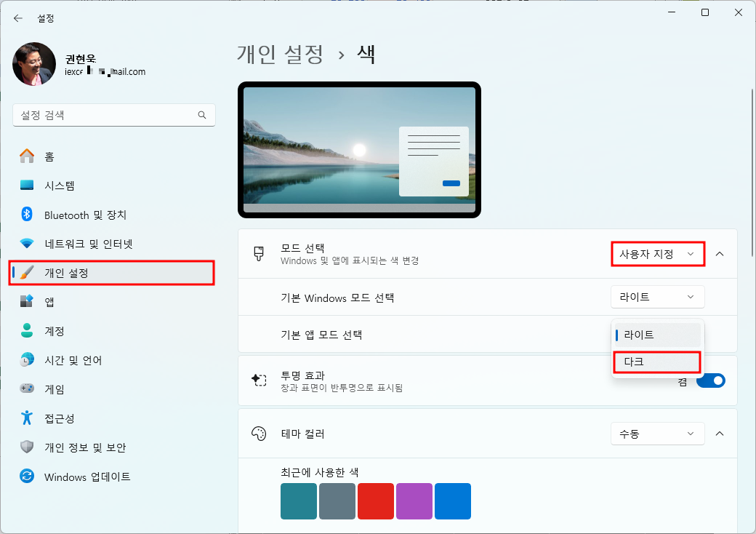The image size is (756, 534).
Task: Select 라이트 from the open dropdown list
Action: click(x=656, y=335)
